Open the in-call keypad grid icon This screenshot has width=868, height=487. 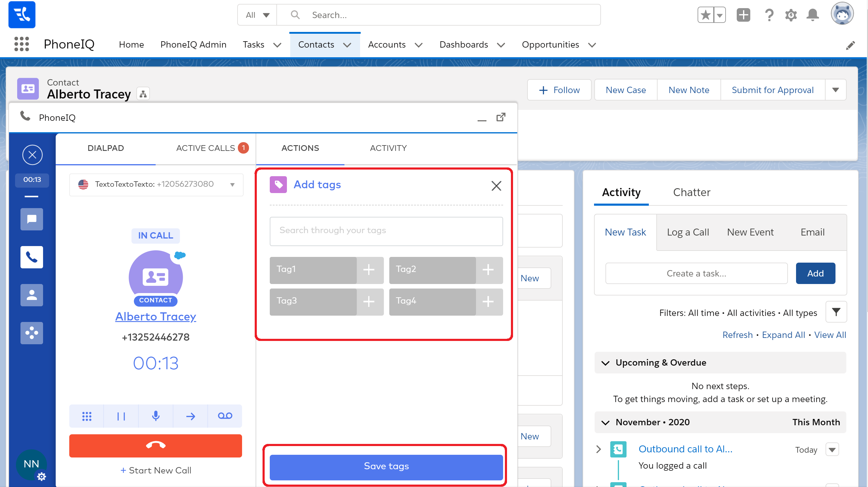(87, 416)
